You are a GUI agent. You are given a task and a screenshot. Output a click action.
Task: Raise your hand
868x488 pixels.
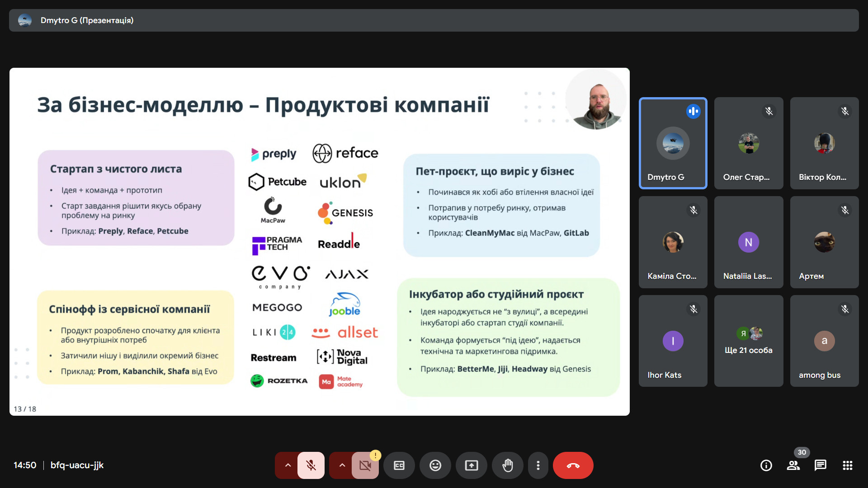(x=508, y=465)
